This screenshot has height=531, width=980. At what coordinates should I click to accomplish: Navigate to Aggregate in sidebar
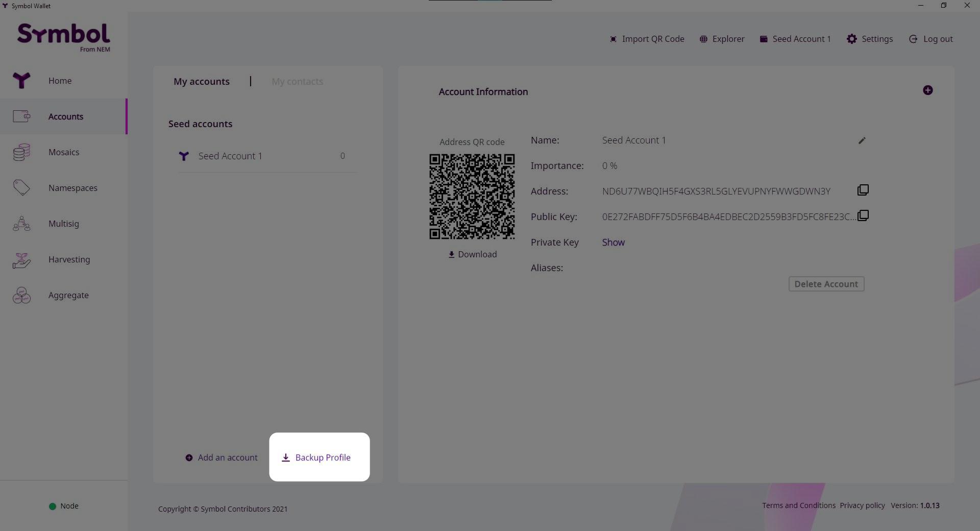click(x=68, y=295)
